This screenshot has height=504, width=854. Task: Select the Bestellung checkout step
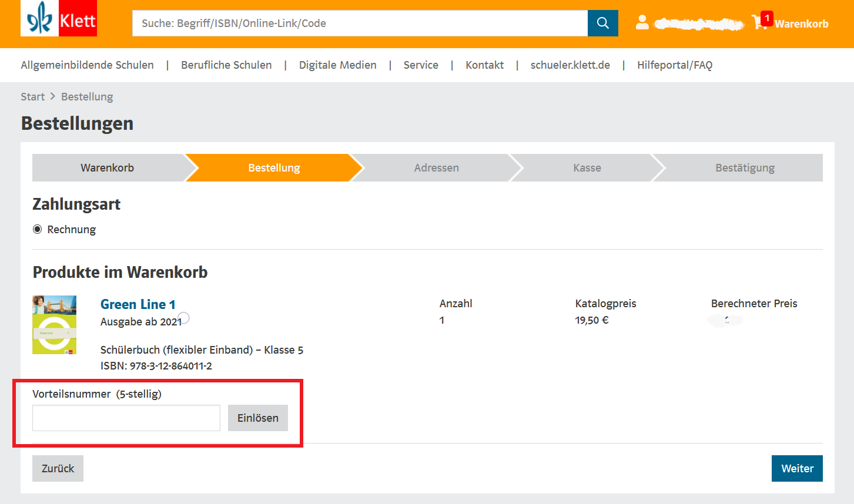(x=274, y=168)
